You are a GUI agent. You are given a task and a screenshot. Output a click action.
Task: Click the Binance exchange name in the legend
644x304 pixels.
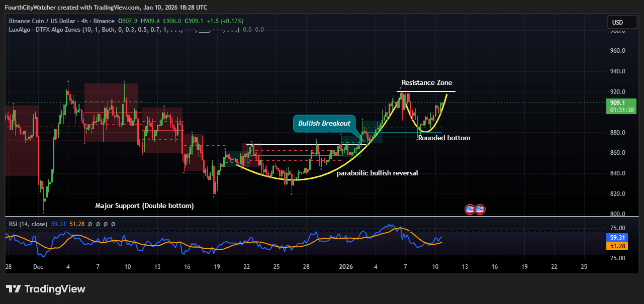click(x=104, y=21)
